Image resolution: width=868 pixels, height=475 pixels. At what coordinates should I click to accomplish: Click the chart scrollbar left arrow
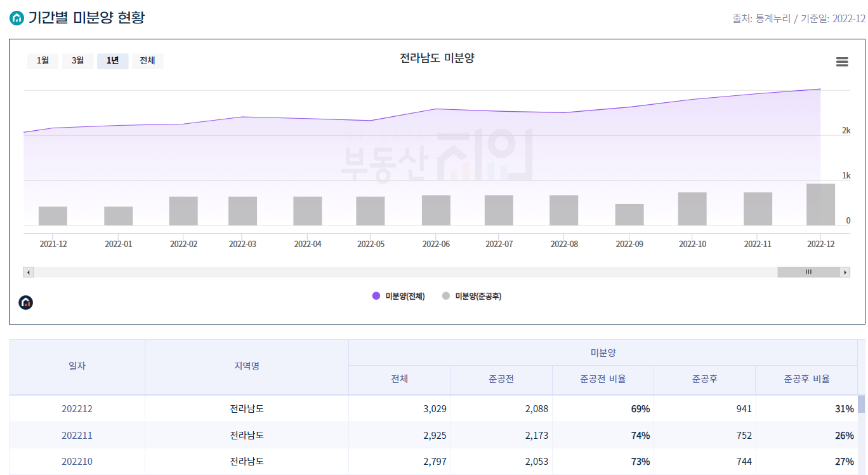pos(28,272)
